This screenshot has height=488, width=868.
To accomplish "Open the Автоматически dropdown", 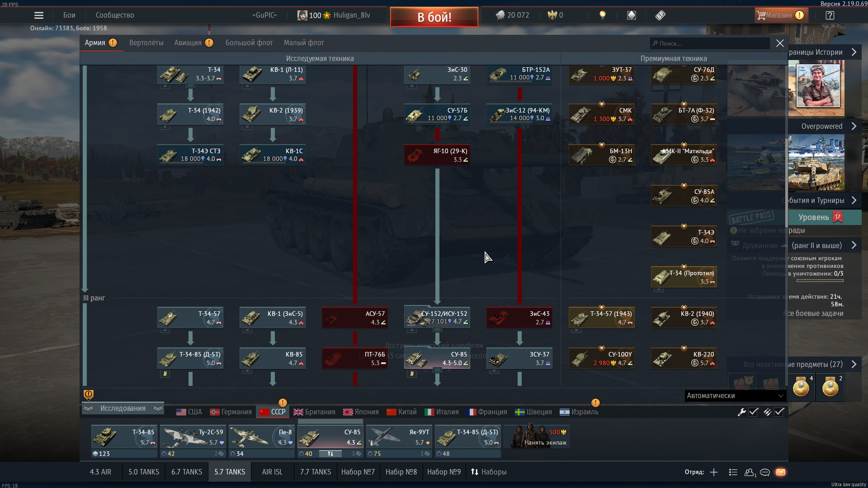I will (735, 396).
